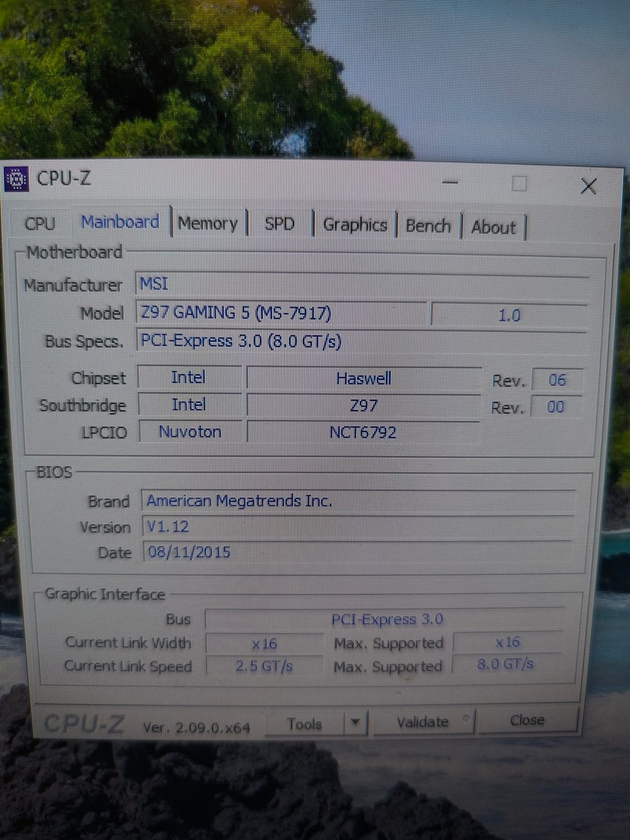Click the LPCIO Nuvoton field

click(190, 432)
